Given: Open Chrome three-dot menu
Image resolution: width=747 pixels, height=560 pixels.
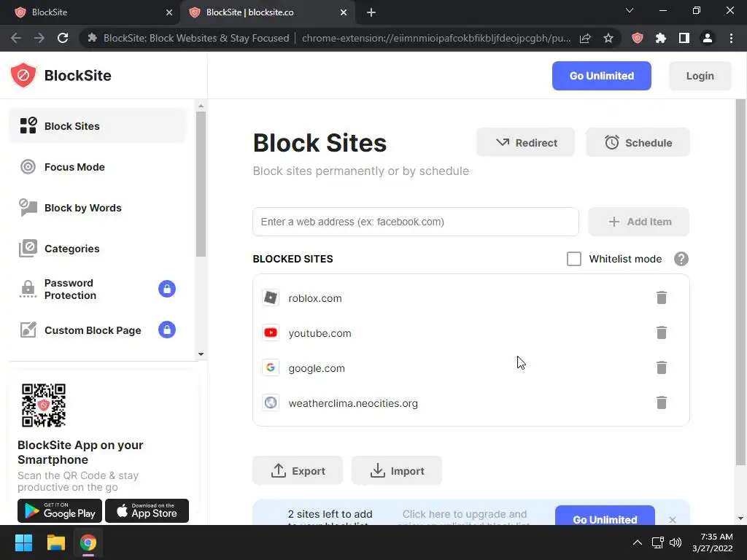Looking at the screenshot, I should pyautogui.click(x=731, y=38).
